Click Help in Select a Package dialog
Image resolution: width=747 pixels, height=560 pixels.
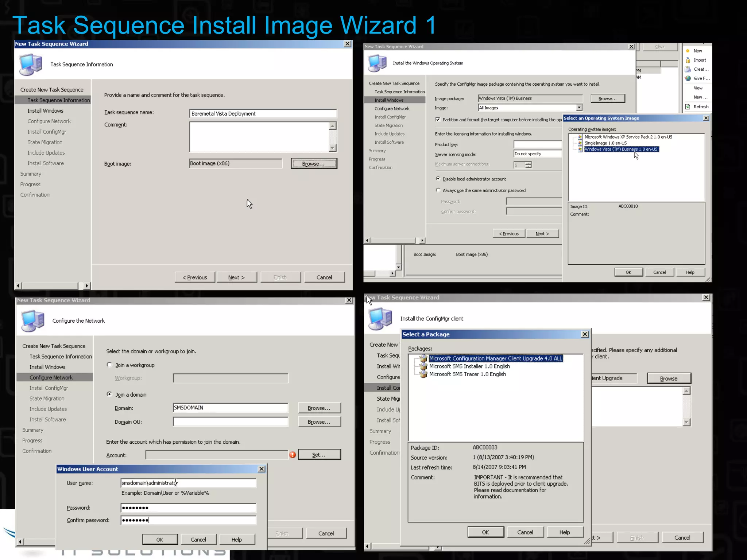point(565,532)
